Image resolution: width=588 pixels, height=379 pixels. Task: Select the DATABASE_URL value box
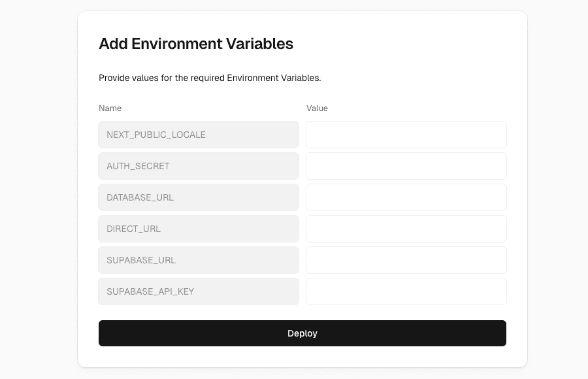coord(406,197)
